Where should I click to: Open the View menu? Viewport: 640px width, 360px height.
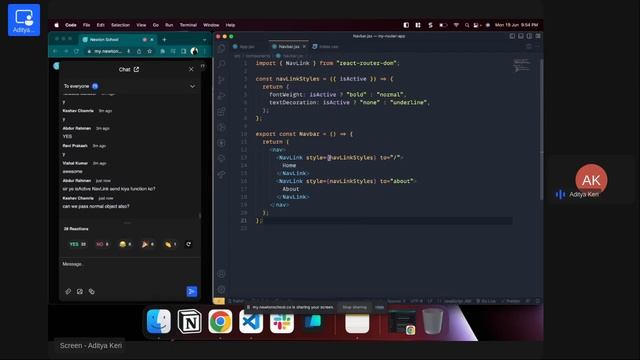point(141,25)
